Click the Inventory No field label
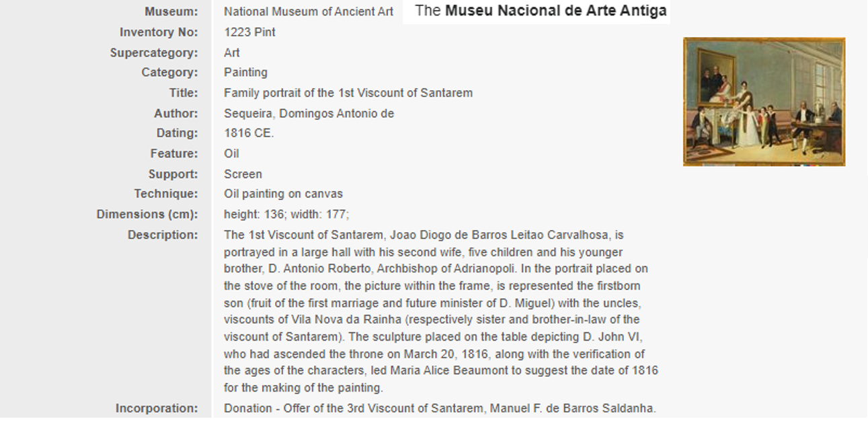 coord(159,32)
